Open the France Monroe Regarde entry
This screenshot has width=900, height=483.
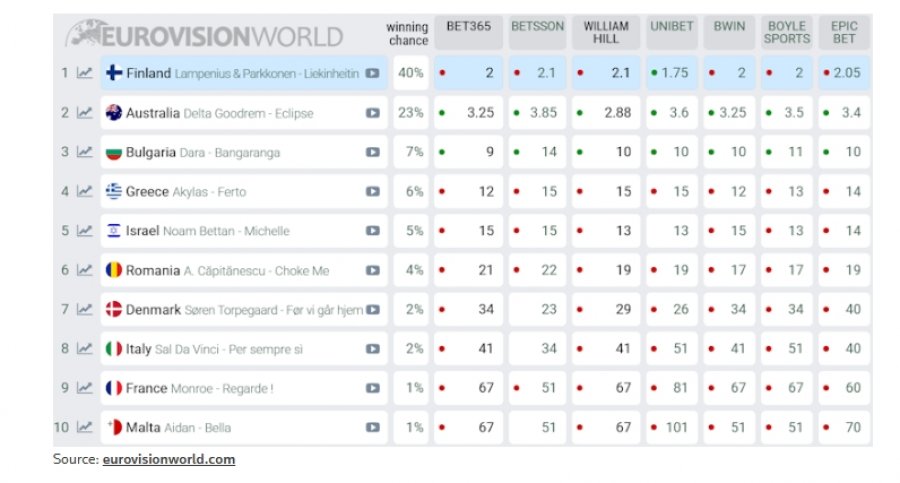[243, 388]
